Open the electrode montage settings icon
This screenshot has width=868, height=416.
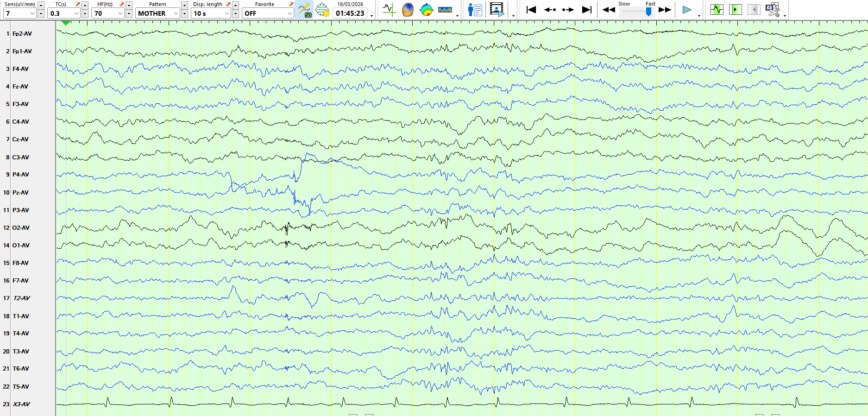322,10
